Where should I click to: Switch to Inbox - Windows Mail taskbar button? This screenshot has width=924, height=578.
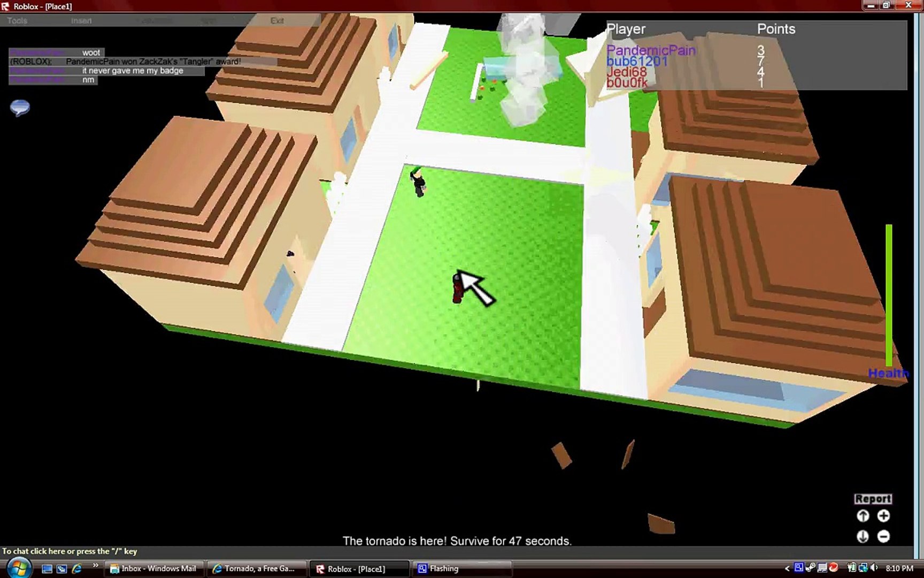pyautogui.click(x=154, y=569)
